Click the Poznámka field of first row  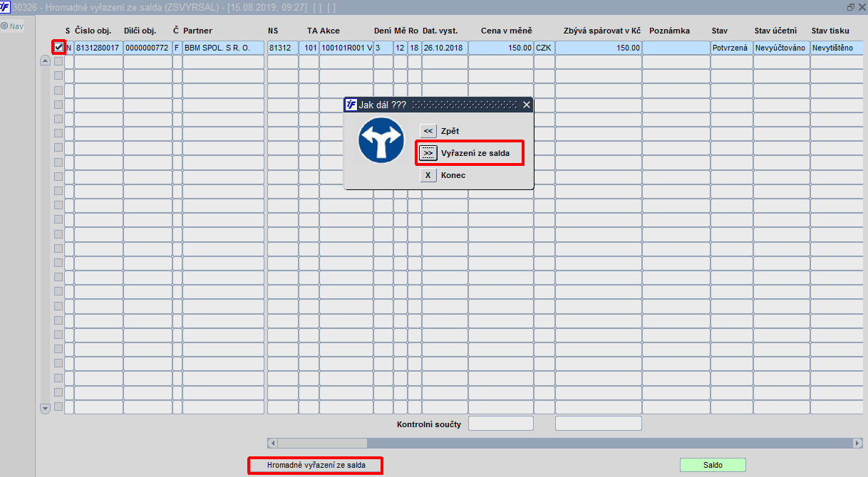click(x=676, y=48)
